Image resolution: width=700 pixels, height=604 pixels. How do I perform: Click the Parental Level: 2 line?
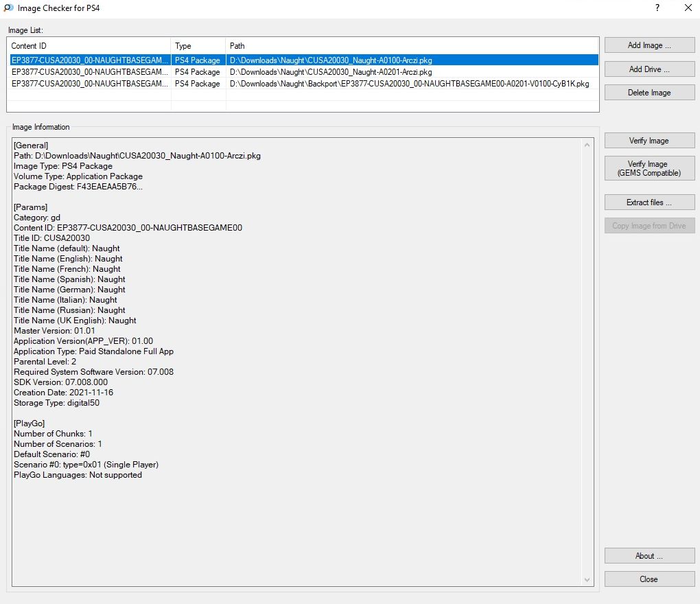pos(45,362)
